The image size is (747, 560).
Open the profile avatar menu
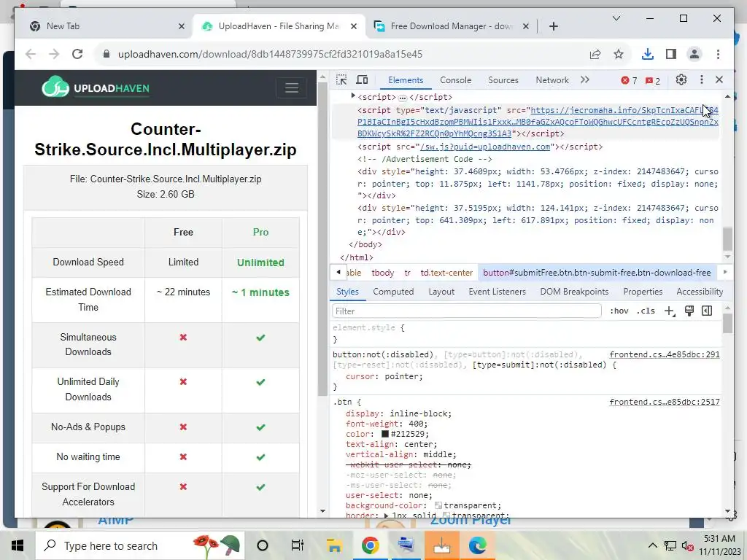coord(694,54)
